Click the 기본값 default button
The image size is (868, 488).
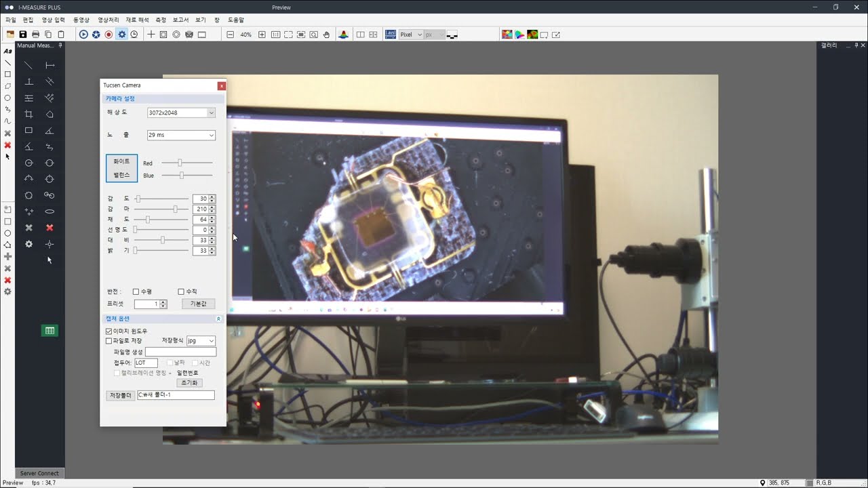tap(198, 304)
